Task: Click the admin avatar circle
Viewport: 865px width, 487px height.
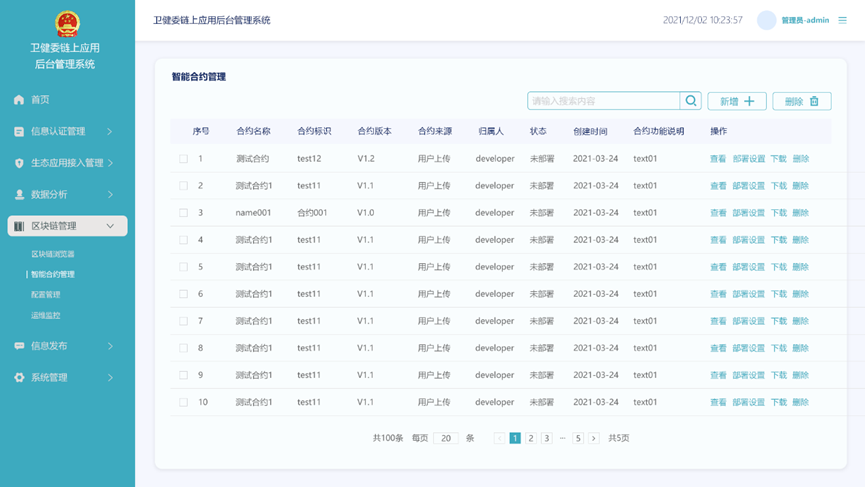Action: click(x=766, y=20)
